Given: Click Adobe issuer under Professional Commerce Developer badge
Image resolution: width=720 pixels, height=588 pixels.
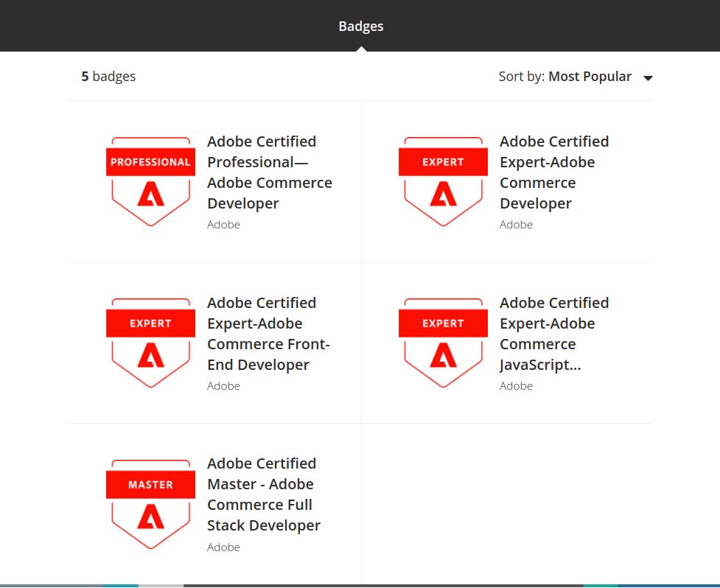Looking at the screenshot, I should coord(223,225).
